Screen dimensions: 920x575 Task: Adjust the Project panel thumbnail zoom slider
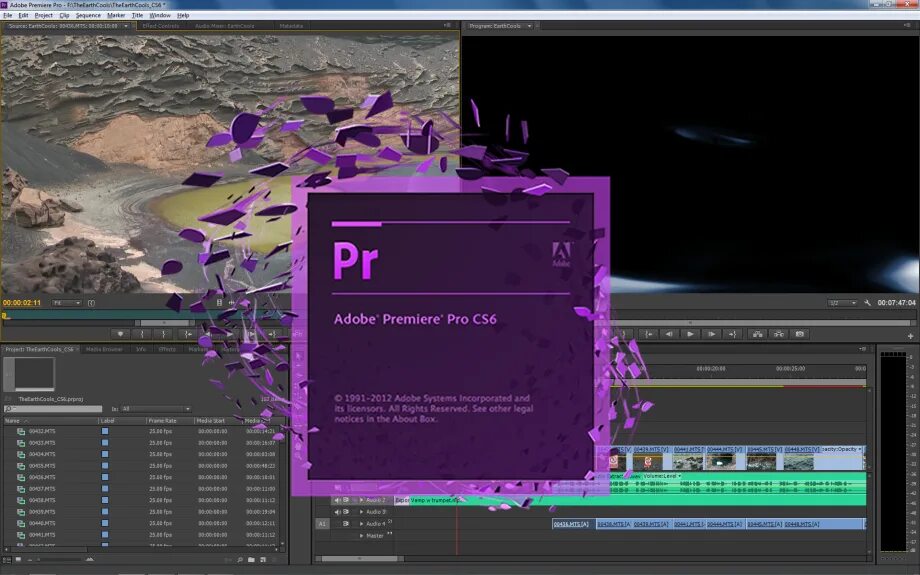[62, 560]
